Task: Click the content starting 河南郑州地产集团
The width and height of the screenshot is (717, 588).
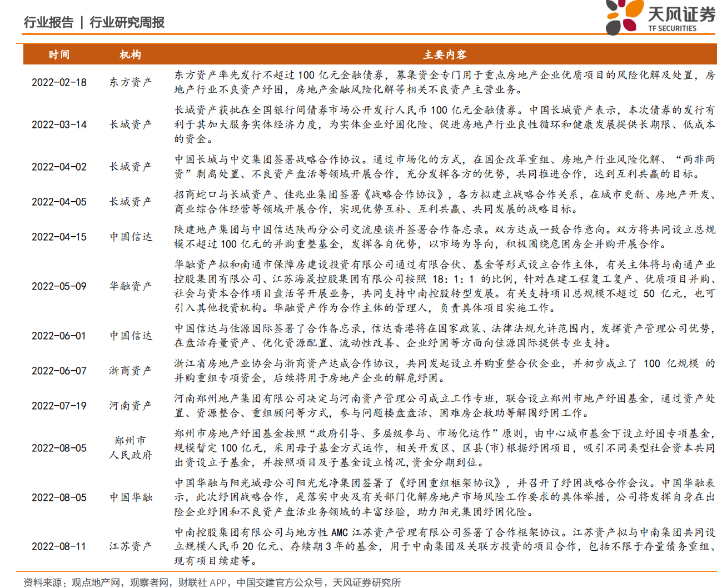Action: pos(445,406)
